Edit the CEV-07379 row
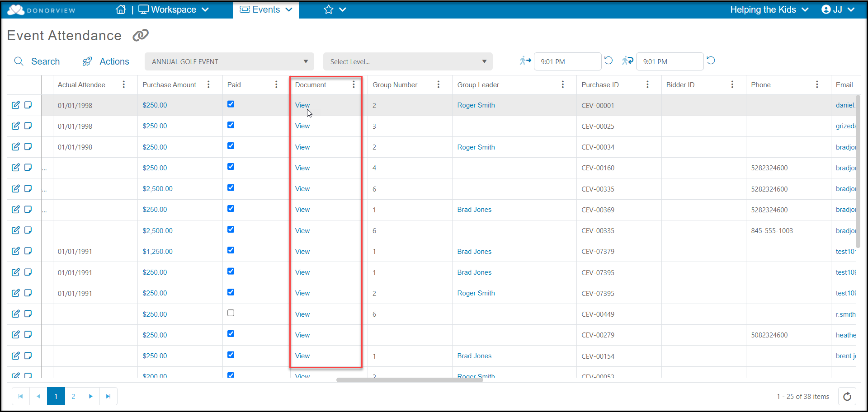Screen dimensions: 868x412 pyautogui.click(x=16, y=251)
